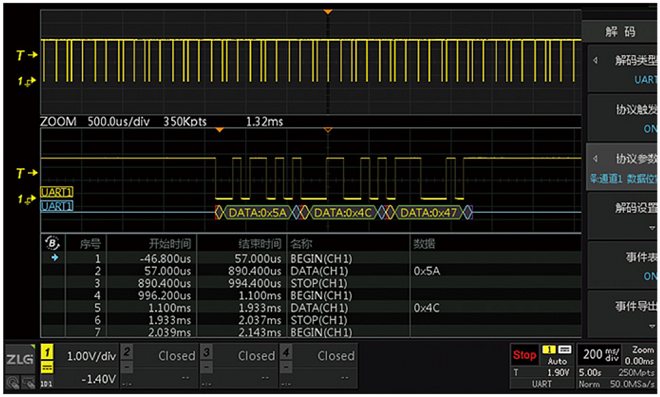Screen dimensions: 660x397
Task: Click channel 1 offset -1.40V value
Action: tap(98, 380)
